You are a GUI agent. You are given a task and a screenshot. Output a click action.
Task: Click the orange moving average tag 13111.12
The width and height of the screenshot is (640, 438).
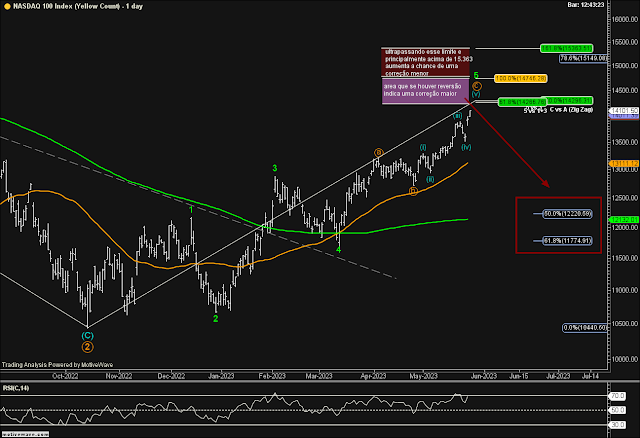[x=624, y=163]
